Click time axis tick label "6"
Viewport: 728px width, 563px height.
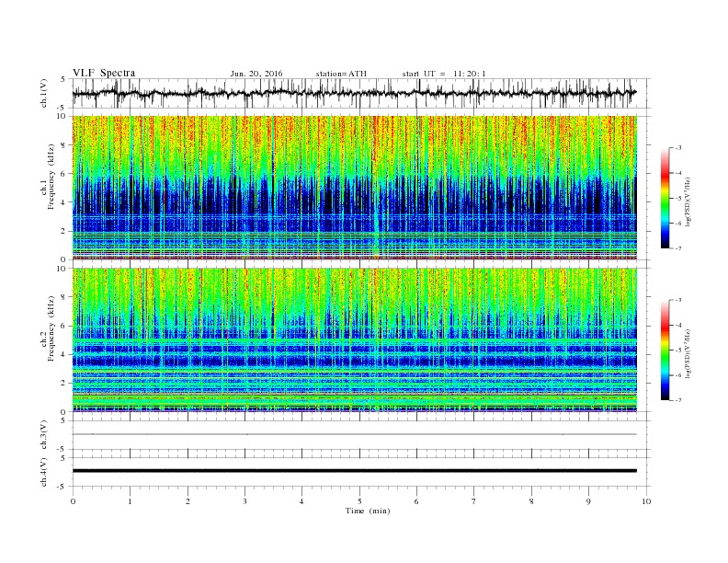(416, 501)
